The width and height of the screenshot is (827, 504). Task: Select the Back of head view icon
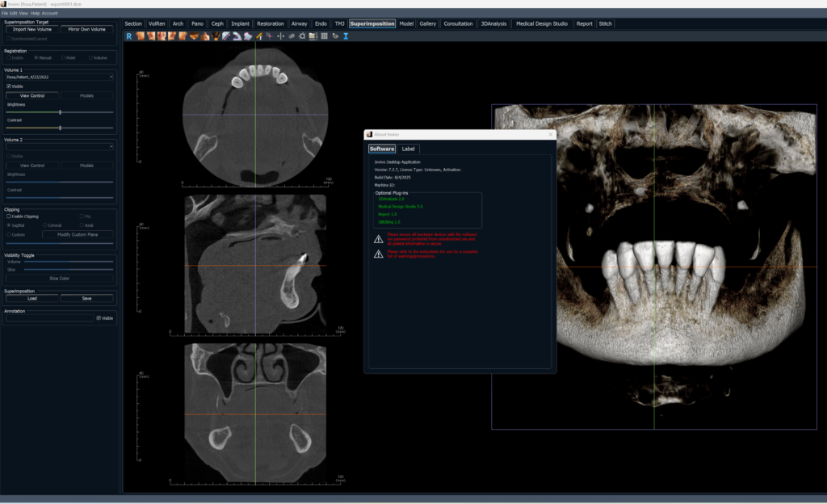[x=216, y=36]
